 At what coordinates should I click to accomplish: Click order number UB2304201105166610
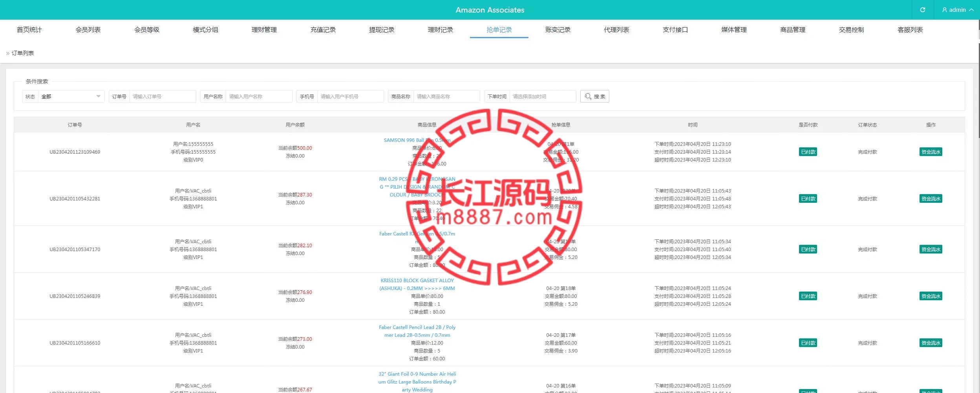point(75,343)
